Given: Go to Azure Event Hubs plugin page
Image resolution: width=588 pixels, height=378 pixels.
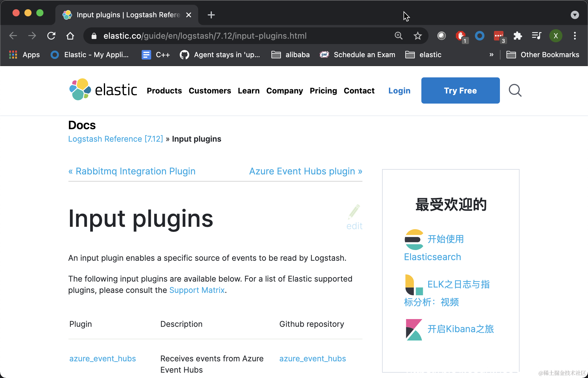Looking at the screenshot, I should click(x=305, y=171).
